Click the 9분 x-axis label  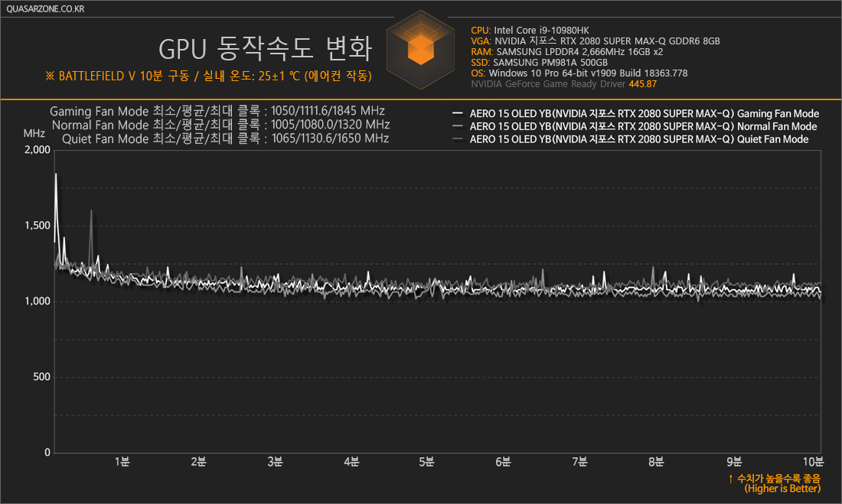point(734,462)
